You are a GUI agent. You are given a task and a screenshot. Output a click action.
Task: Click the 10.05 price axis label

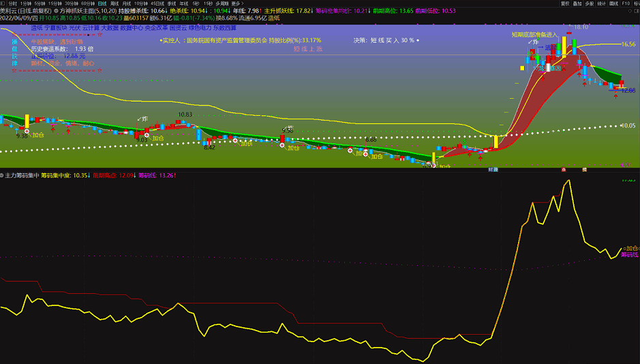[628, 125]
